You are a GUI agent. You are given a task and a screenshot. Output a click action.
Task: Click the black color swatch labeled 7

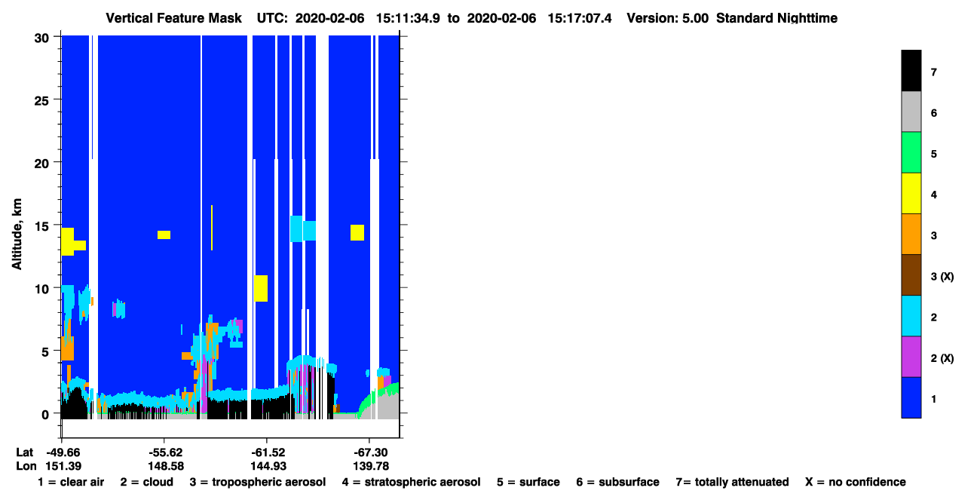(x=911, y=71)
